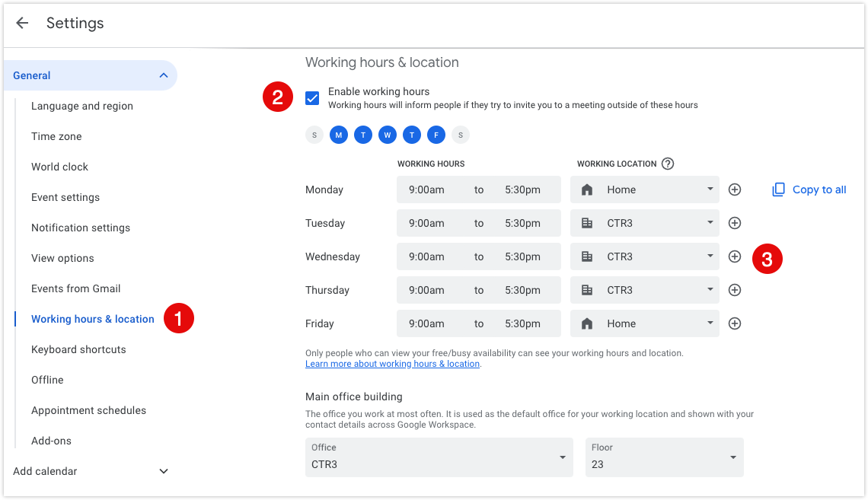Click the home icon in Monday's location field

[x=586, y=189]
